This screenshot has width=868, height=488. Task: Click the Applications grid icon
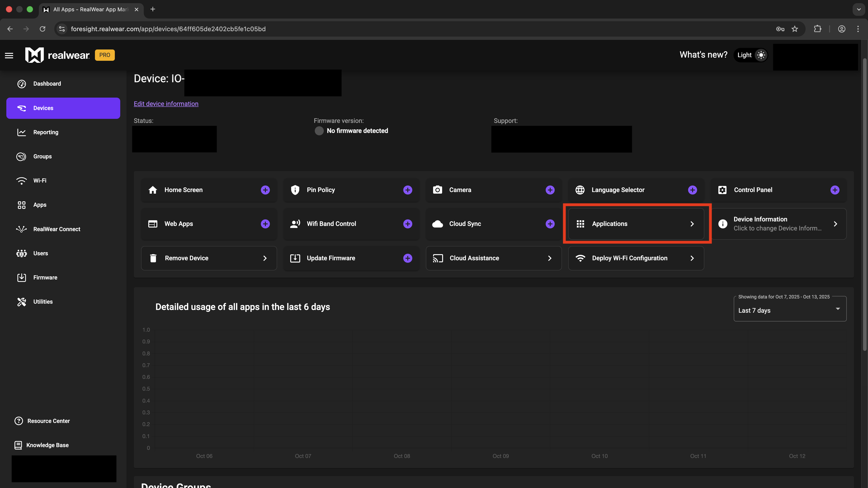point(580,224)
